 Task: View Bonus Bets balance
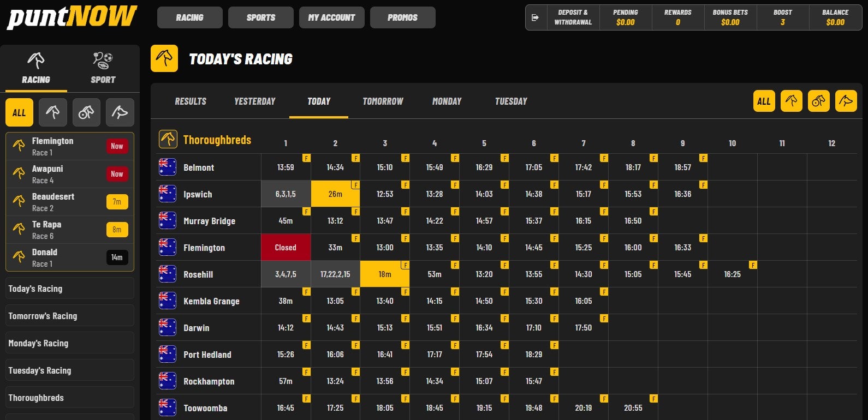point(730,17)
